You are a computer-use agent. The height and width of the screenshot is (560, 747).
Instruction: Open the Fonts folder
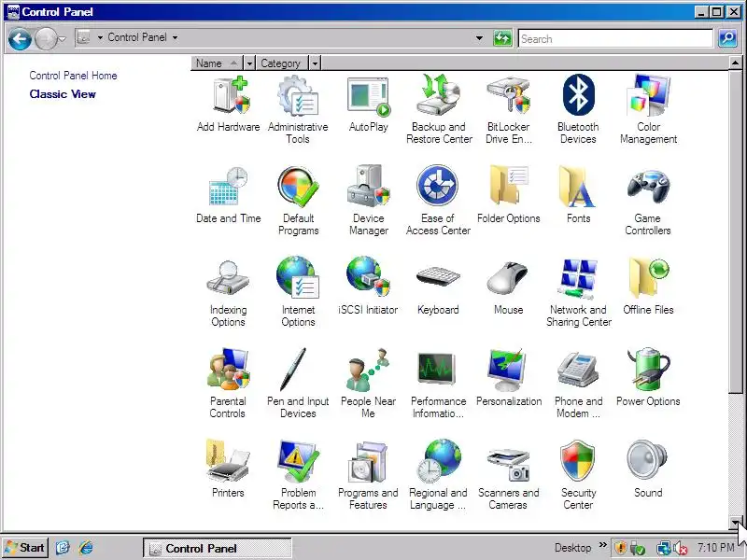coord(578,195)
